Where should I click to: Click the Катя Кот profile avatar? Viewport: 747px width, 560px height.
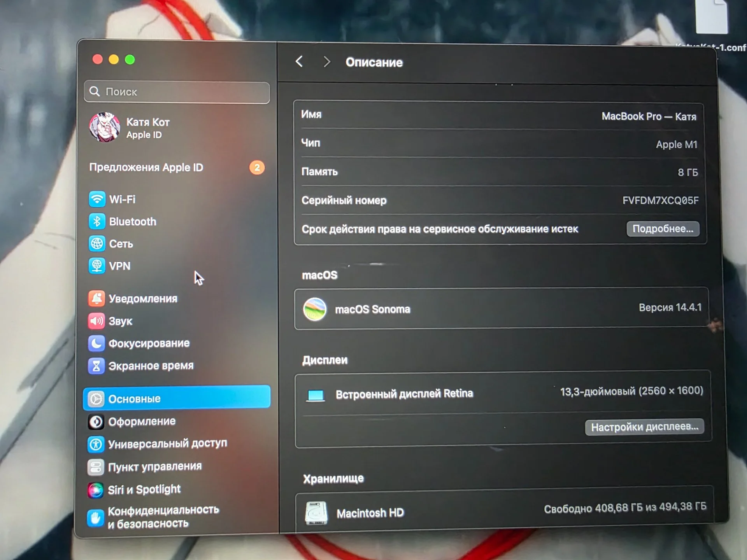tap(104, 127)
